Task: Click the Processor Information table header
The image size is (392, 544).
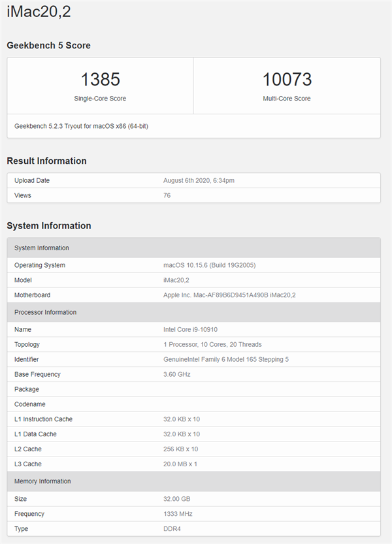Action: [194, 312]
